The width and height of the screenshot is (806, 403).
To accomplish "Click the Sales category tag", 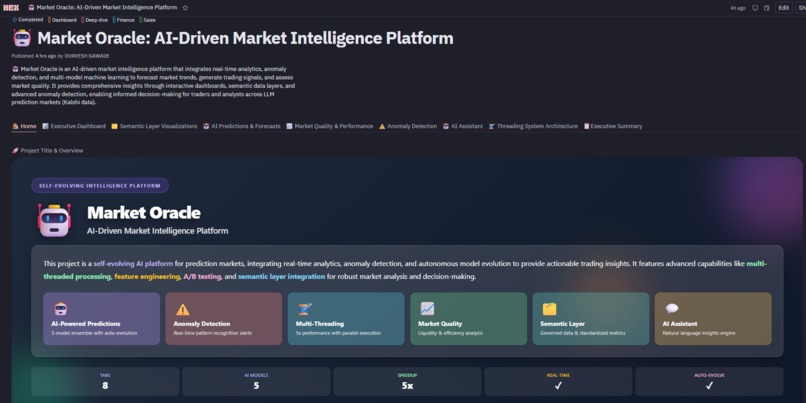I will point(148,20).
